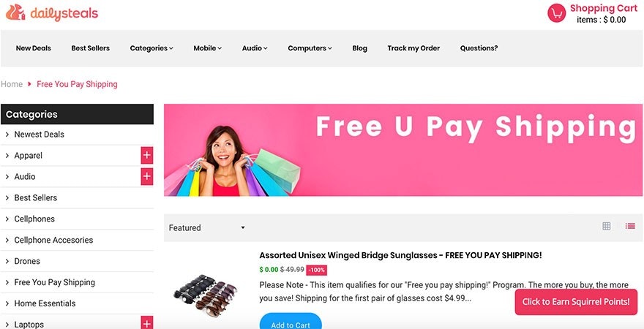Screen dimensions: 644x329
Task: Expand the Apparel category plus icon
Action: (x=147, y=156)
